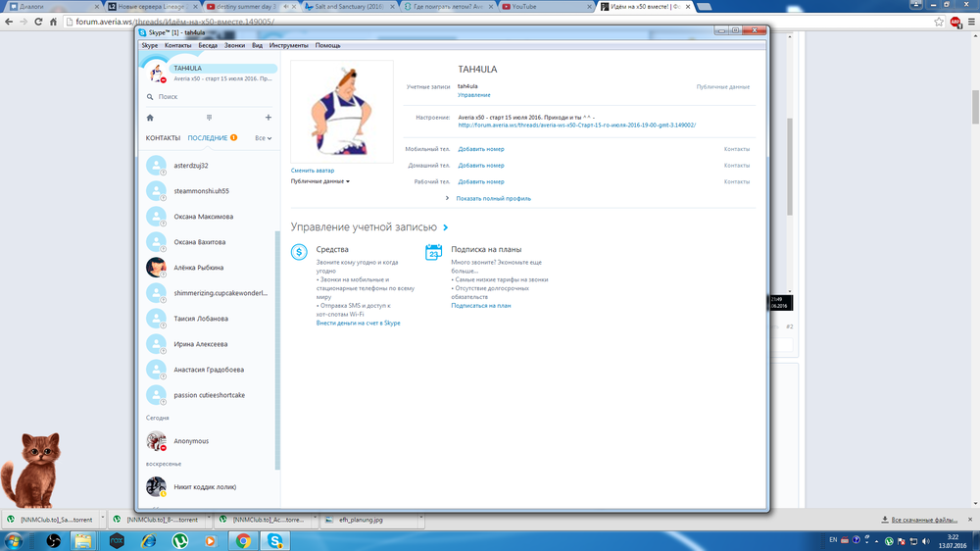The height and width of the screenshot is (551, 980).
Task: Click the Средства dollar coin icon
Action: click(300, 253)
